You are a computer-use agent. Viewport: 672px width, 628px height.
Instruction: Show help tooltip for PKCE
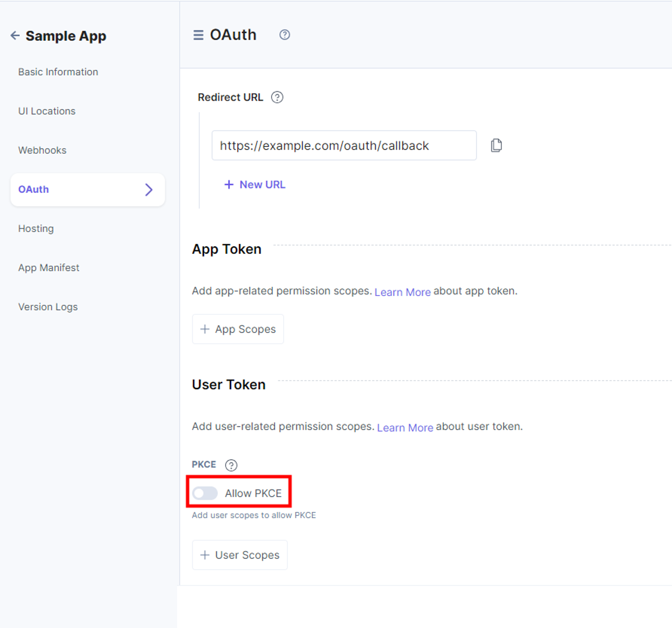(231, 465)
